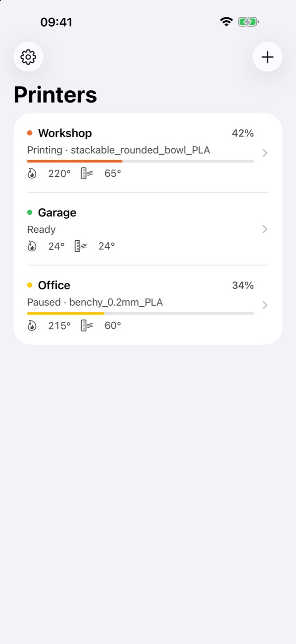296x644 pixels.
Task: Tap the Garage nozzle flame icon
Action: [x=32, y=246]
